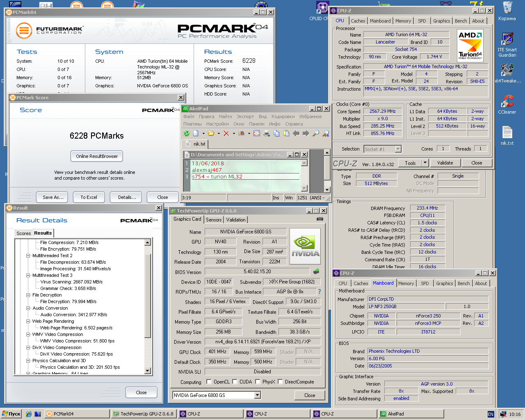This screenshot has height=420, width=525.
Task: Click the alexmaj467 line in AkelPad
Action: point(207,170)
